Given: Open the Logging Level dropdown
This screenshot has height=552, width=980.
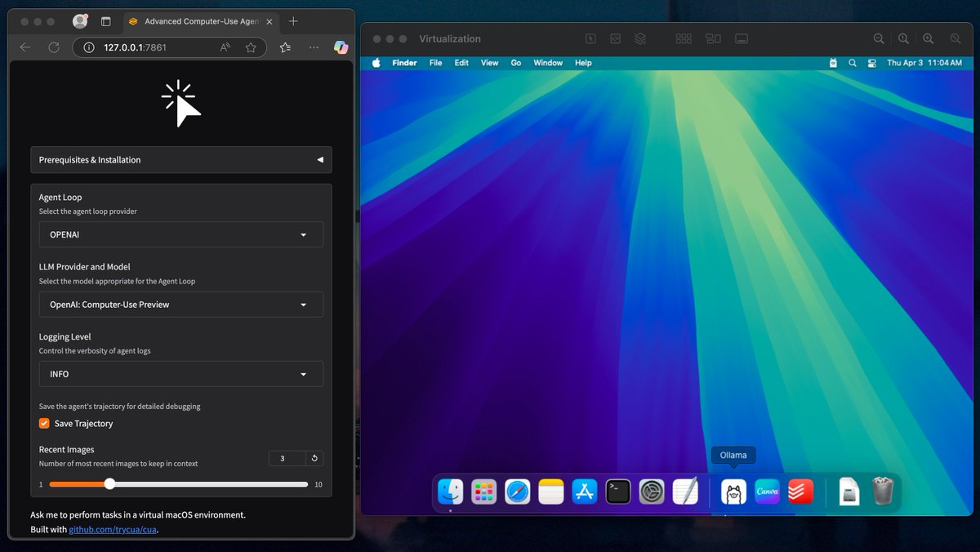Looking at the screenshot, I should (x=180, y=374).
